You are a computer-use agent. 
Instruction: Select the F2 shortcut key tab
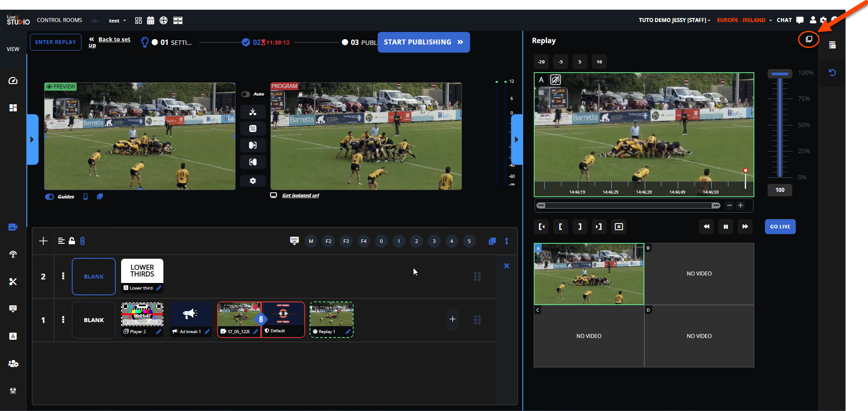click(329, 241)
